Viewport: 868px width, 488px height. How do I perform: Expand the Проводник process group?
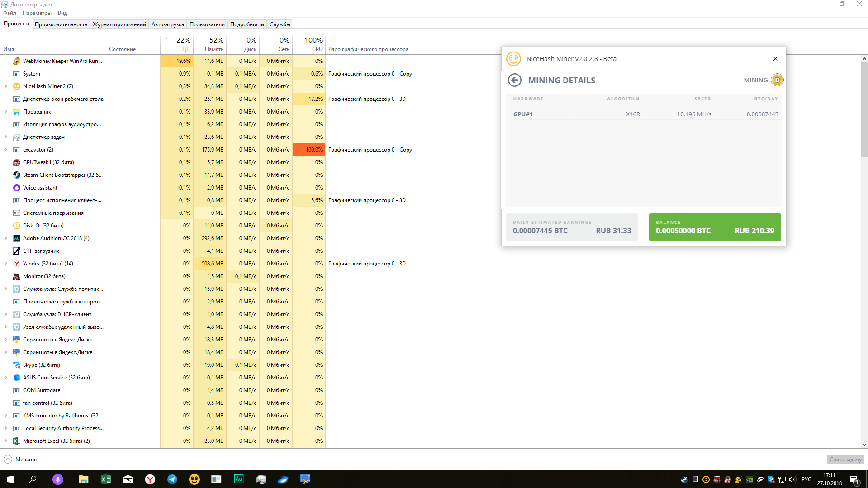point(5,112)
